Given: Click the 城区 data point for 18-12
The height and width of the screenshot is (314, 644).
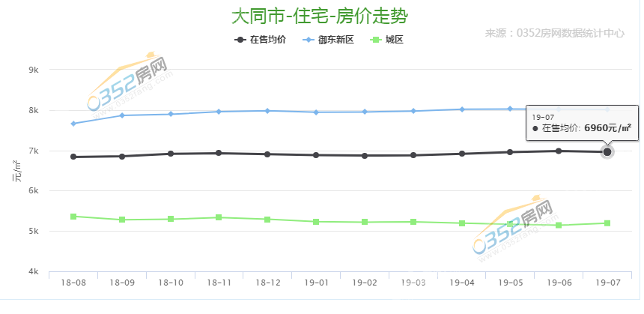Looking at the screenshot, I should (267, 220).
